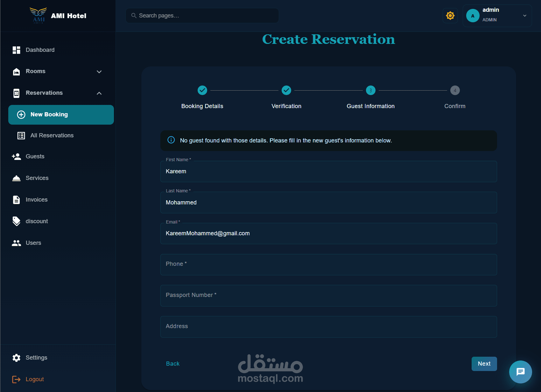Click the info icon in the alert
The height and width of the screenshot is (392, 541).
click(171, 140)
